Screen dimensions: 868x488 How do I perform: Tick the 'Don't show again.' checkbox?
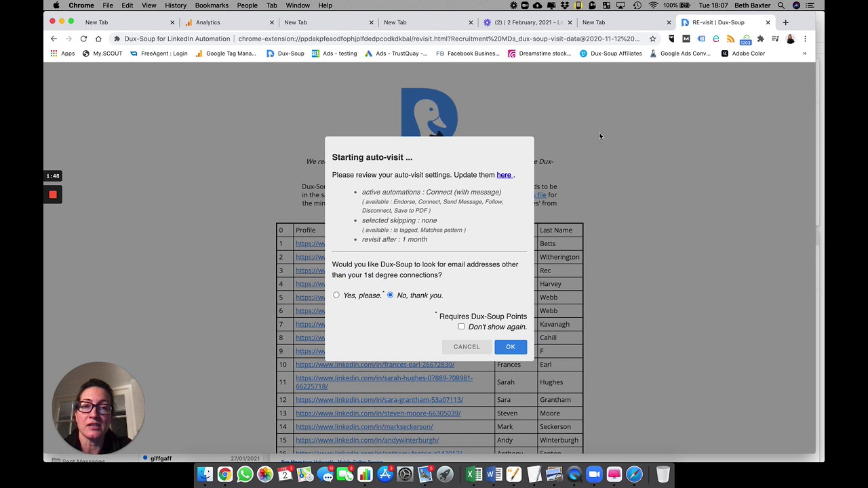pyautogui.click(x=461, y=327)
